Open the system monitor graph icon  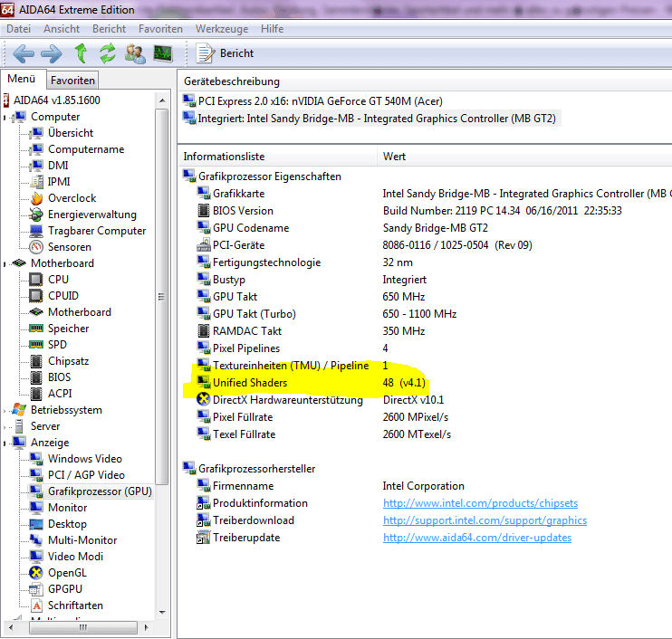[163, 53]
